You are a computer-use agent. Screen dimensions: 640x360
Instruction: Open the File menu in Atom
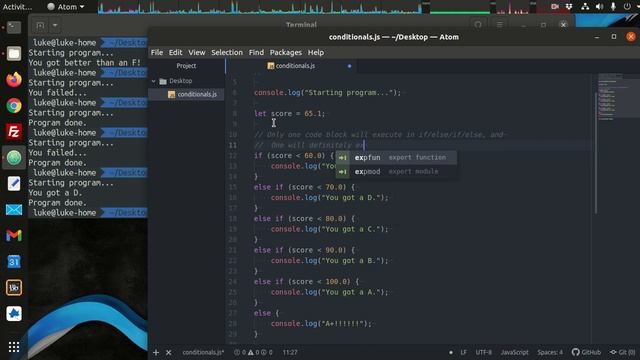[x=157, y=53]
